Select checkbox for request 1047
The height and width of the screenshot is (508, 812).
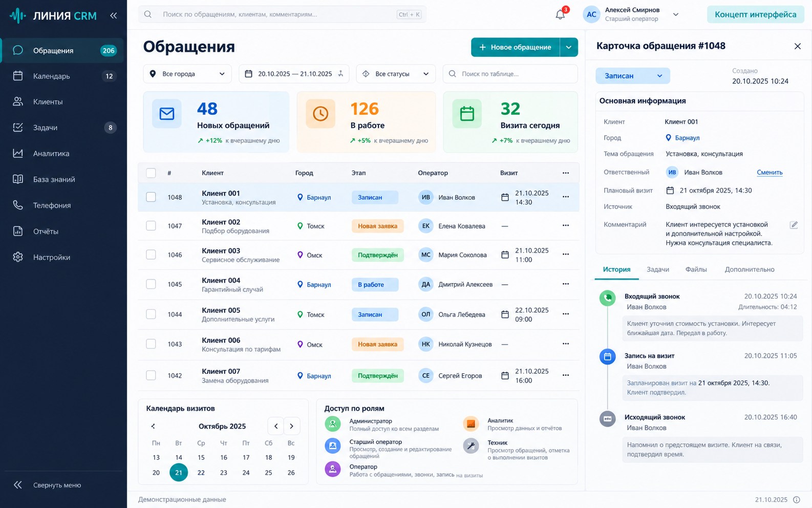point(151,226)
